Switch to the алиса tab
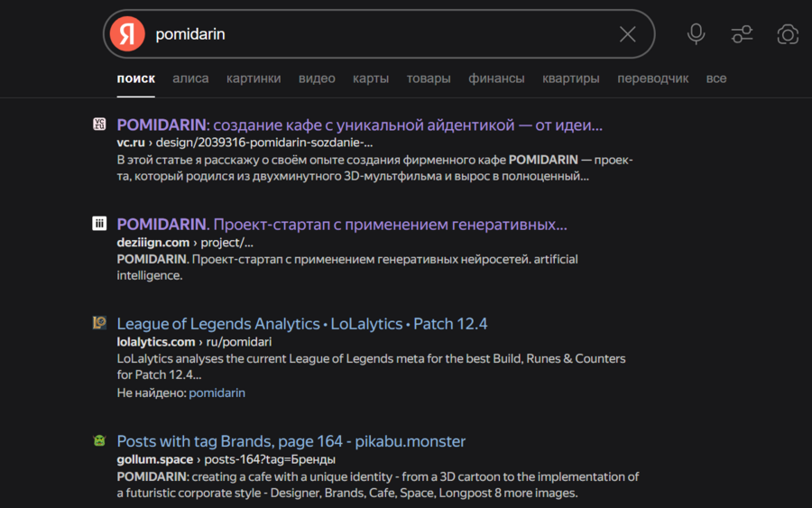The height and width of the screenshot is (508, 812). click(x=190, y=79)
